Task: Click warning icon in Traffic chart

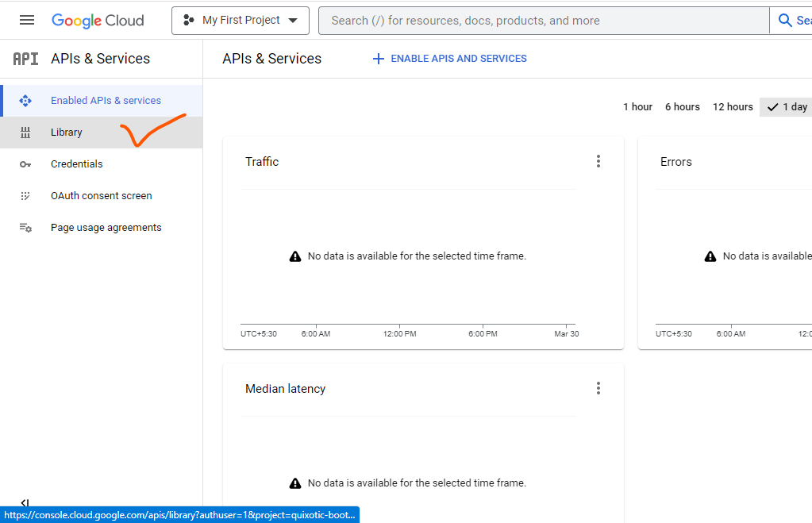Action: point(295,256)
